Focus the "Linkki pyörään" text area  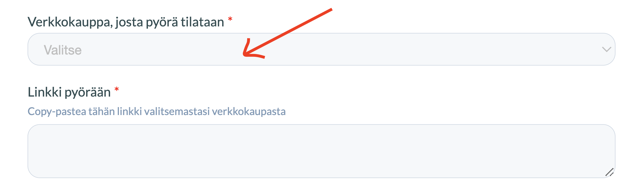click(x=321, y=151)
